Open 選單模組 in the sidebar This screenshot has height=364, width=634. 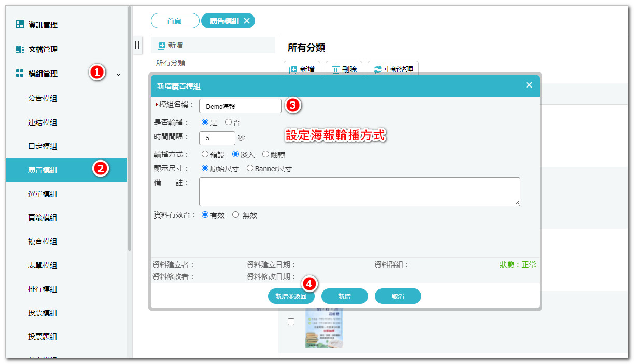point(43,194)
